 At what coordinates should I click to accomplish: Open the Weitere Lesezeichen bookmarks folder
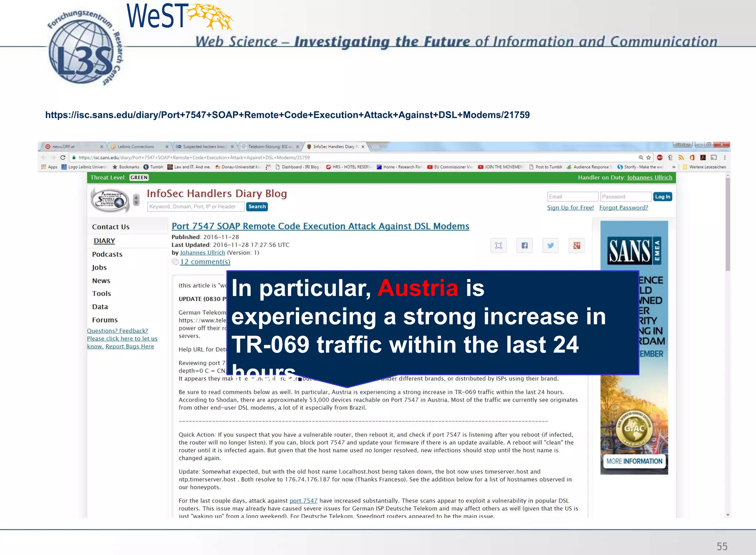[x=704, y=167]
